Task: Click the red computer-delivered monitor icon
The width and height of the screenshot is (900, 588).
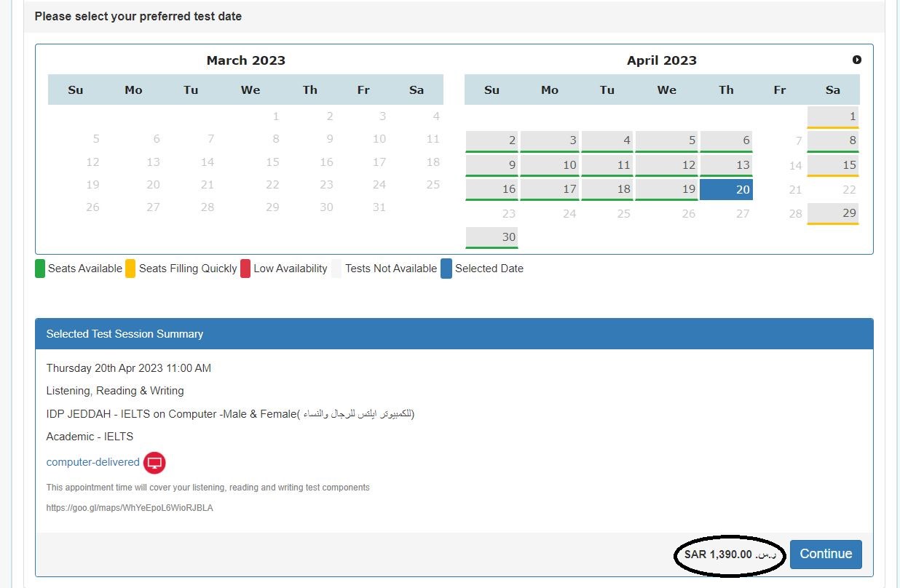Action: click(154, 462)
